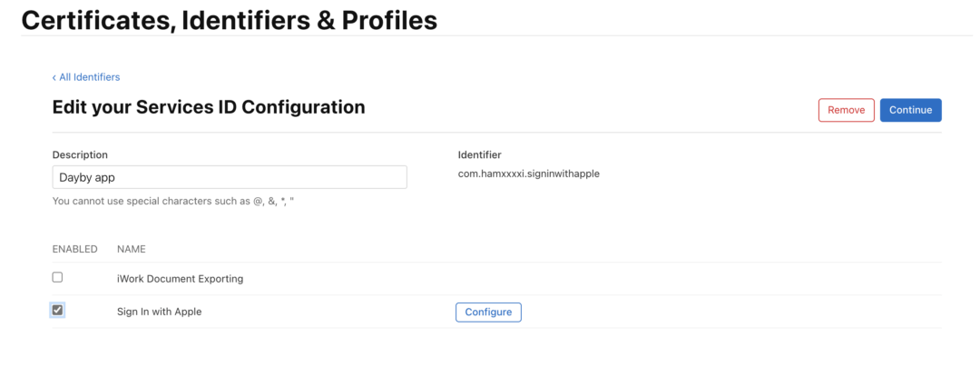The width and height of the screenshot is (980, 387).
Task: Uncheck the Sign In with Apple checkbox
Action: point(57,310)
